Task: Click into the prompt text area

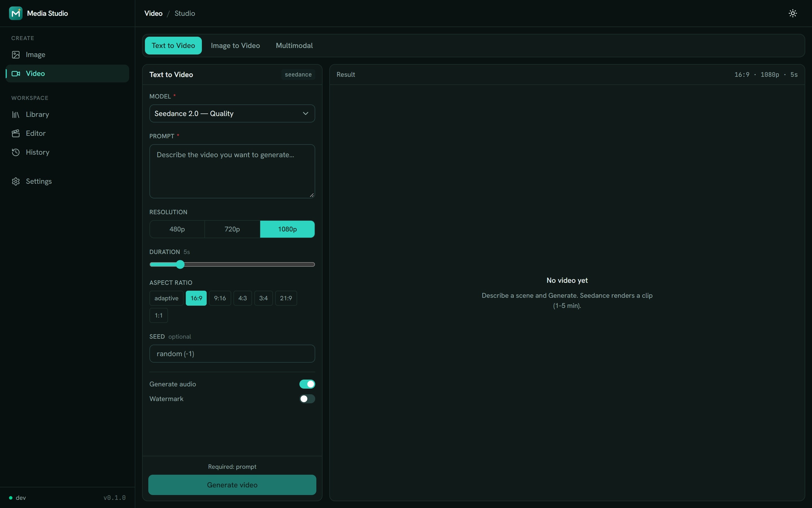Action: (x=232, y=171)
